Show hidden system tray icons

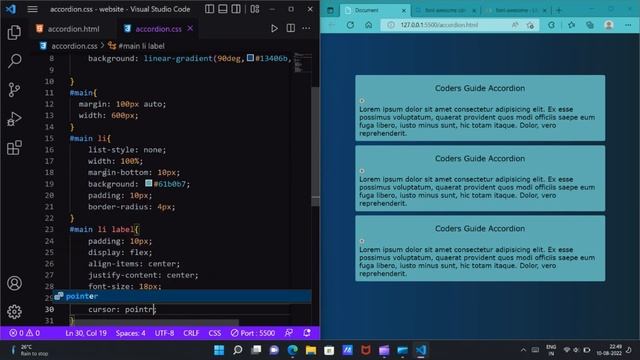coord(523,350)
